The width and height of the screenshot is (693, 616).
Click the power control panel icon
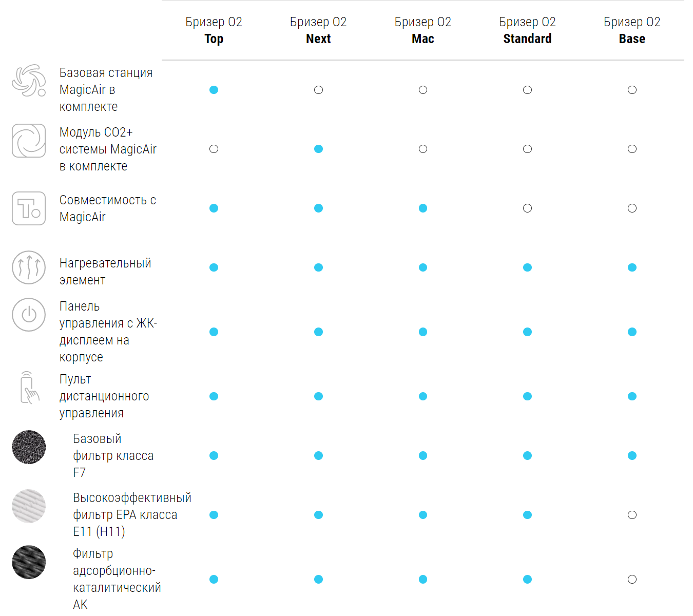tap(29, 315)
